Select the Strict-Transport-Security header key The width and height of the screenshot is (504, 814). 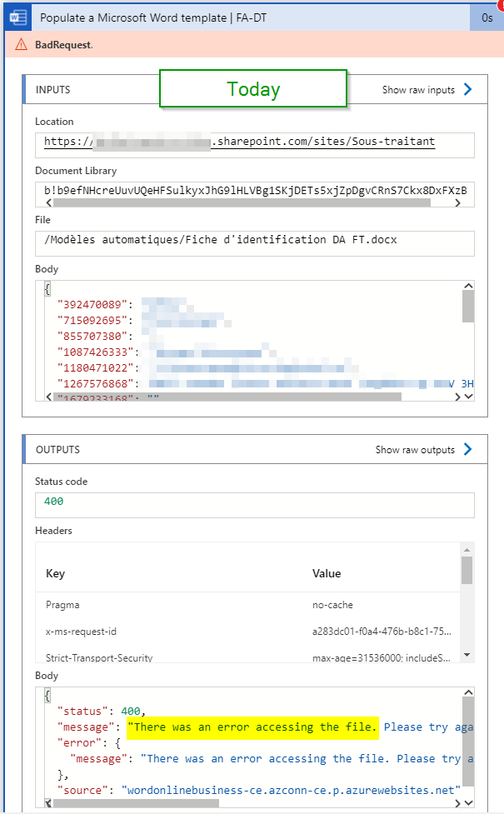tap(99, 657)
